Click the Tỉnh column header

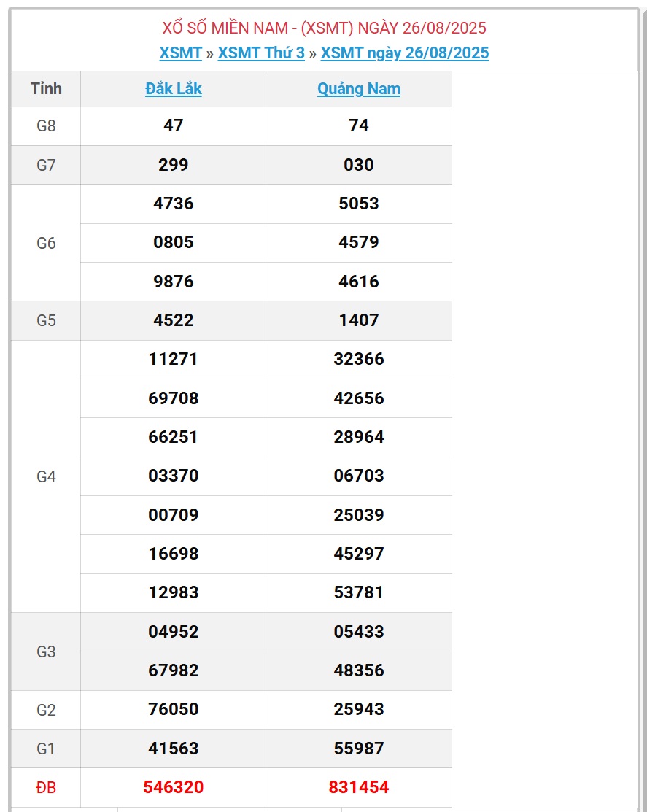click(x=46, y=88)
